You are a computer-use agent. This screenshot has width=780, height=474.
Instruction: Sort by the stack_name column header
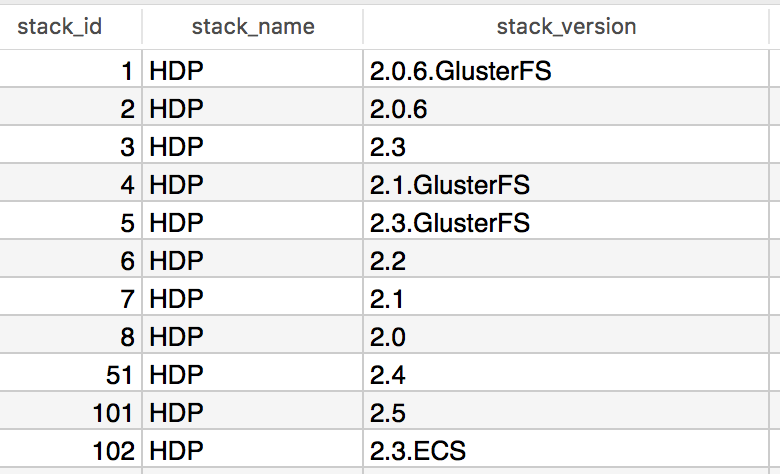click(253, 27)
